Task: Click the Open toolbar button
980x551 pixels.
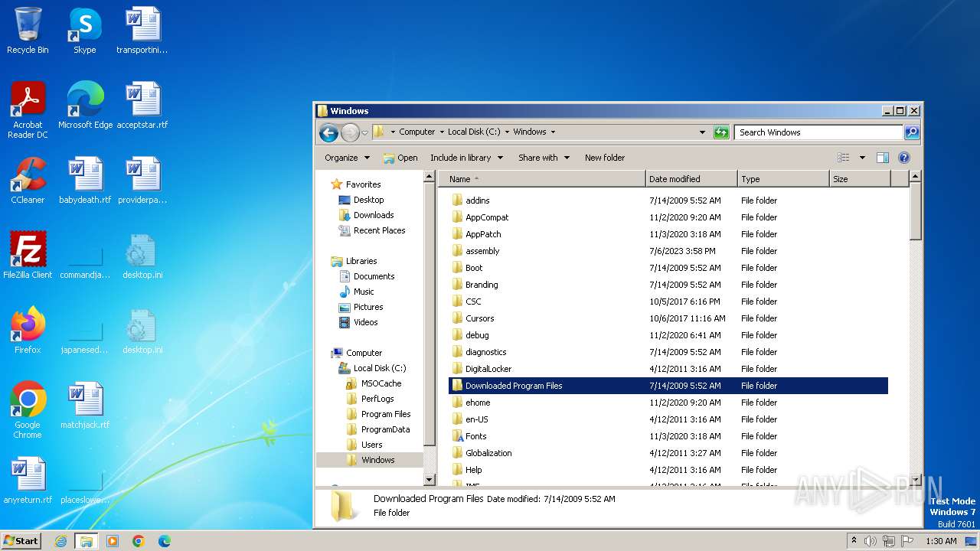Action: pyautogui.click(x=400, y=158)
